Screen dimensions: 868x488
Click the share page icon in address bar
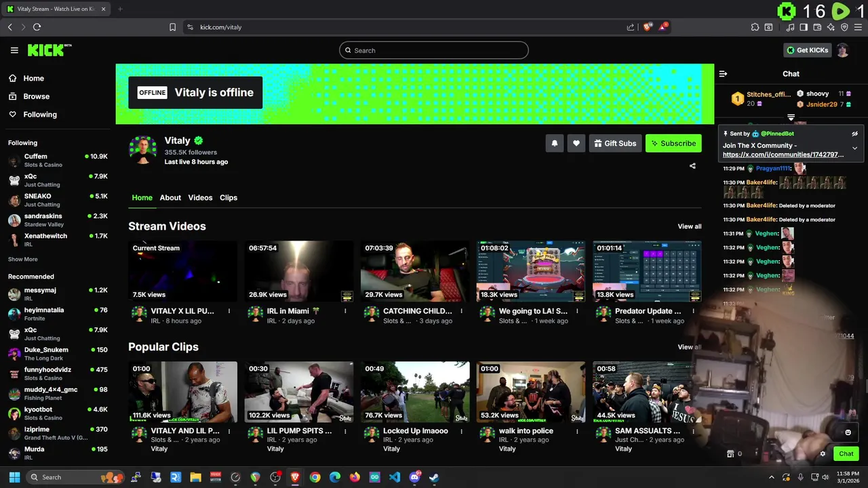[631, 27]
